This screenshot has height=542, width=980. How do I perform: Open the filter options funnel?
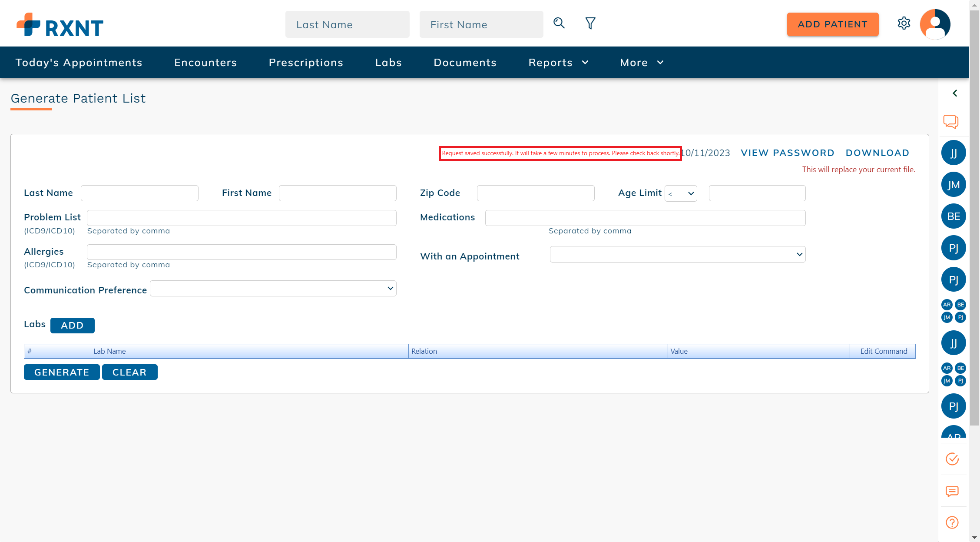pyautogui.click(x=590, y=23)
